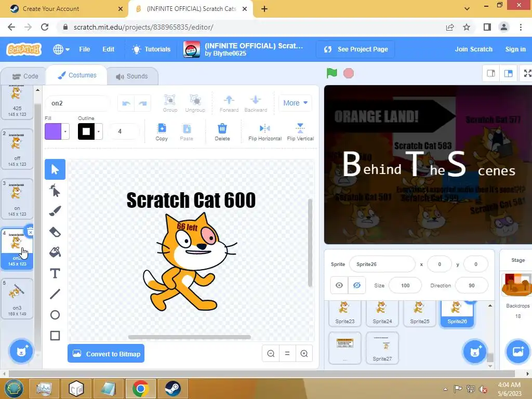Click the costume name field on2
The width and height of the screenshot is (532, 399).
pos(78,103)
